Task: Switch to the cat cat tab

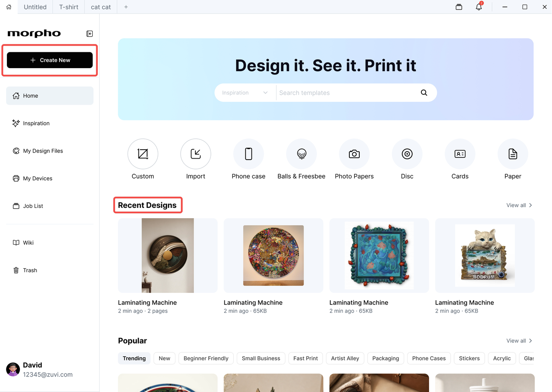Action: 101,7
